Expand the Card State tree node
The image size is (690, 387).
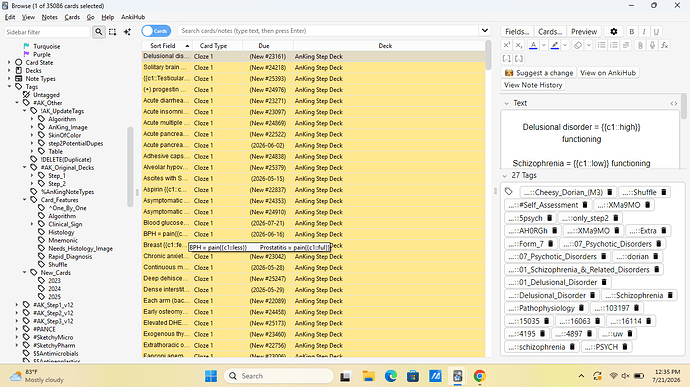(x=9, y=63)
